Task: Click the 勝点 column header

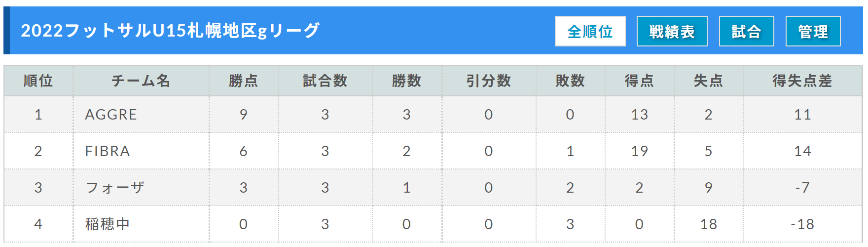Action: click(244, 81)
